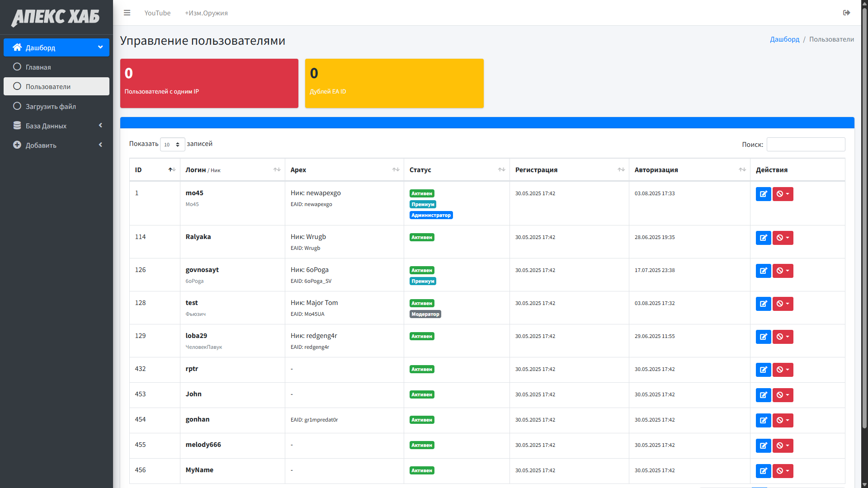Toggle sidebar with hamburger menu icon
The image size is (868, 488).
[x=127, y=13]
